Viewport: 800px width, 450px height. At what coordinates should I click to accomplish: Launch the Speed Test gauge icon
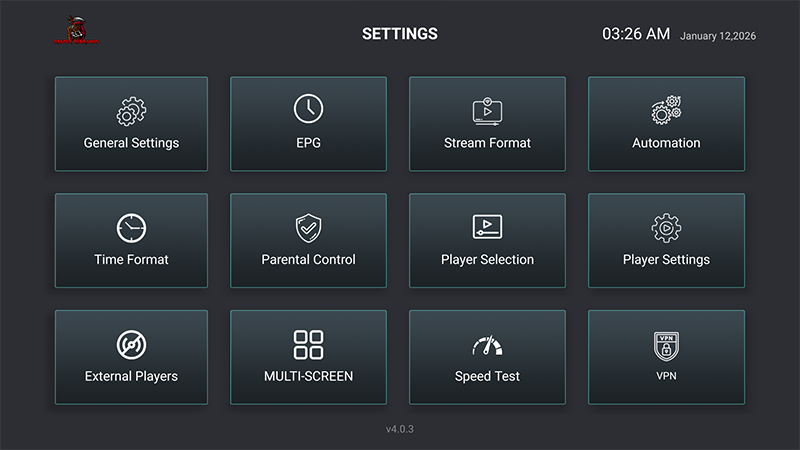tap(487, 346)
